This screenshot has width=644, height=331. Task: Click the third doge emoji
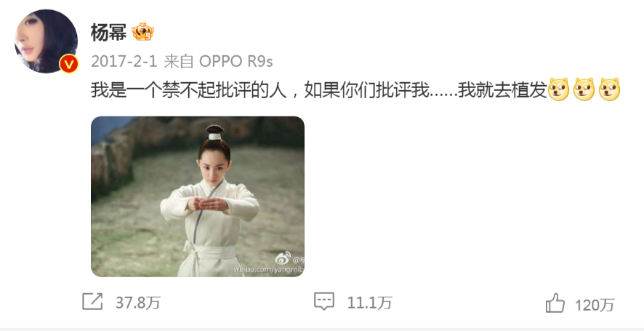coord(609,89)
